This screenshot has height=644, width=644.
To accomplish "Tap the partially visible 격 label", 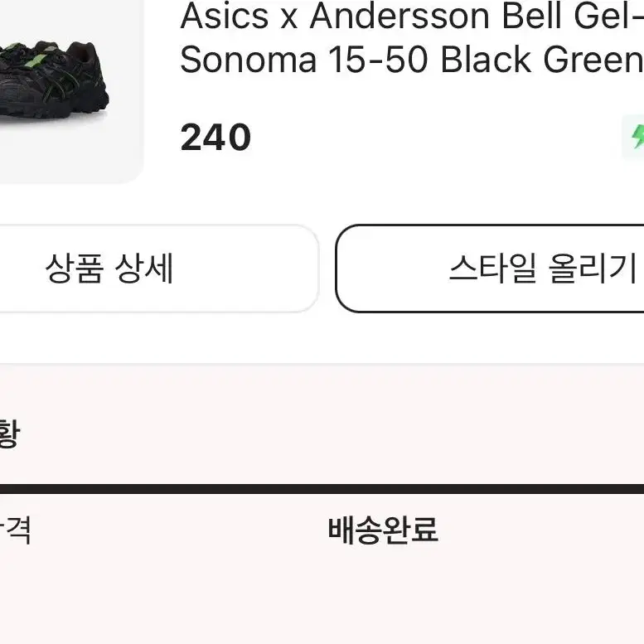I will [16, 530].
